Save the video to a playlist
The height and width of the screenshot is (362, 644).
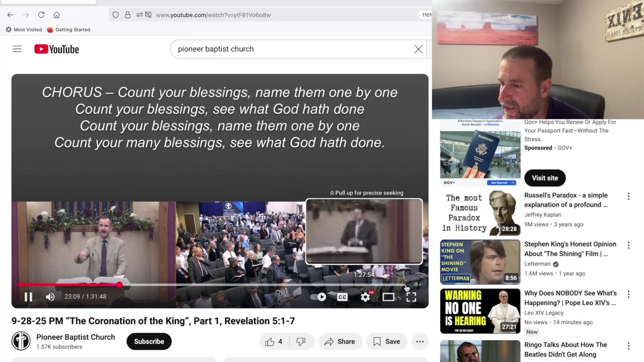click(x=386, y=341)
